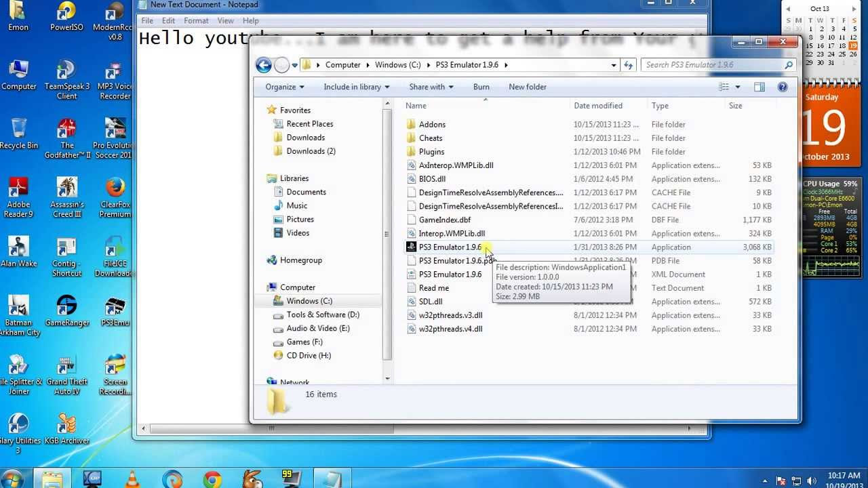Click the Change your view icon
This screenshot has height=488, width=868.
[x=724, y=87]
